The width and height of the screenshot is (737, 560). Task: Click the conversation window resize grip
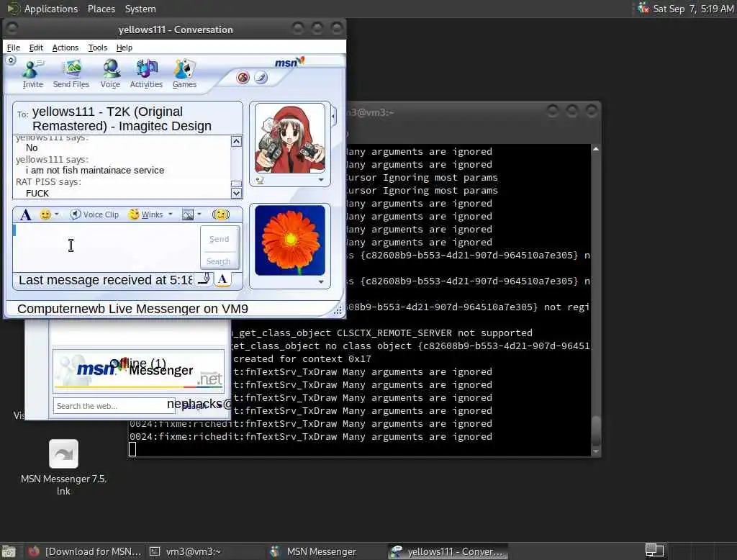[x=338, y=310]
